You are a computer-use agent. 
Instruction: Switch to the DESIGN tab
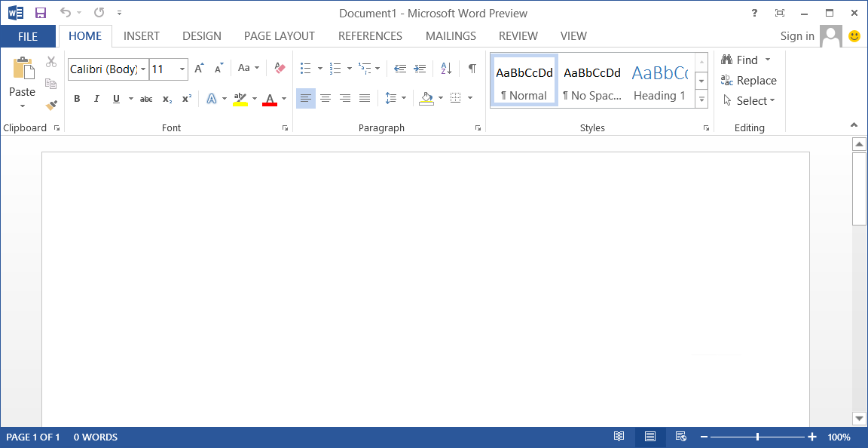tap(201, 36)
